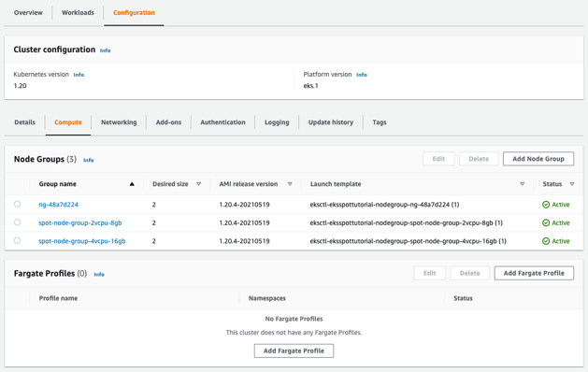Click Delete button in Node Groups
Screen dimensions: 588x372
(x=479, y=159)
